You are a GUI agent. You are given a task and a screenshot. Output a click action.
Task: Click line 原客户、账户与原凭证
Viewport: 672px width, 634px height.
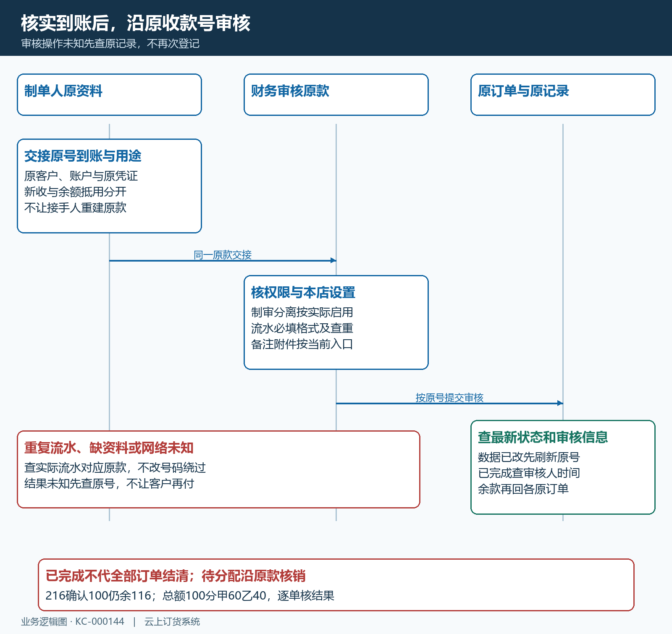[81, 176]
